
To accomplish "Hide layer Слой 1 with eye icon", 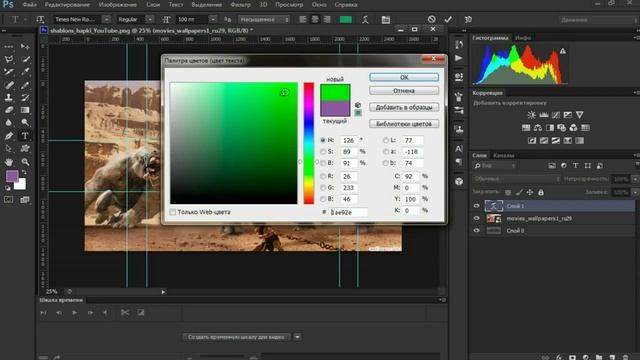I will 476,206.
